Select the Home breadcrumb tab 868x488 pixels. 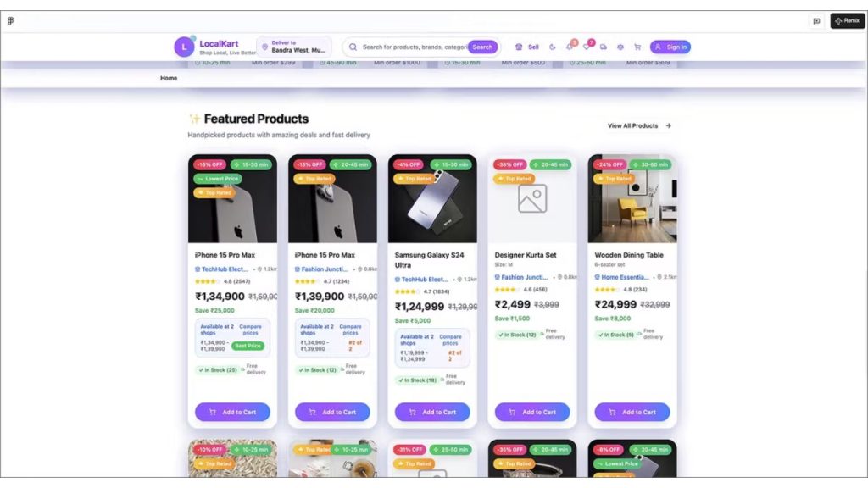pyautogui.click(x=169, y=78)
